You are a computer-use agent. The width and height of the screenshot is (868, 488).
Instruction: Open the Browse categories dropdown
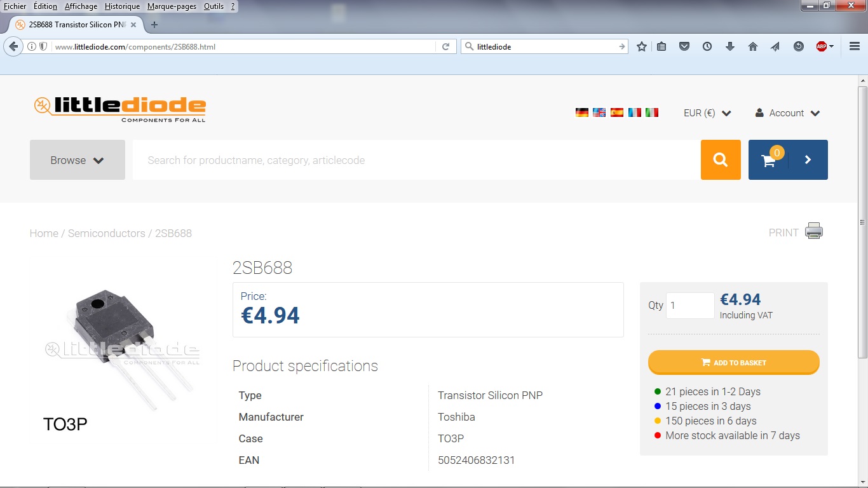pyautogui.click(x=78, y=160)
